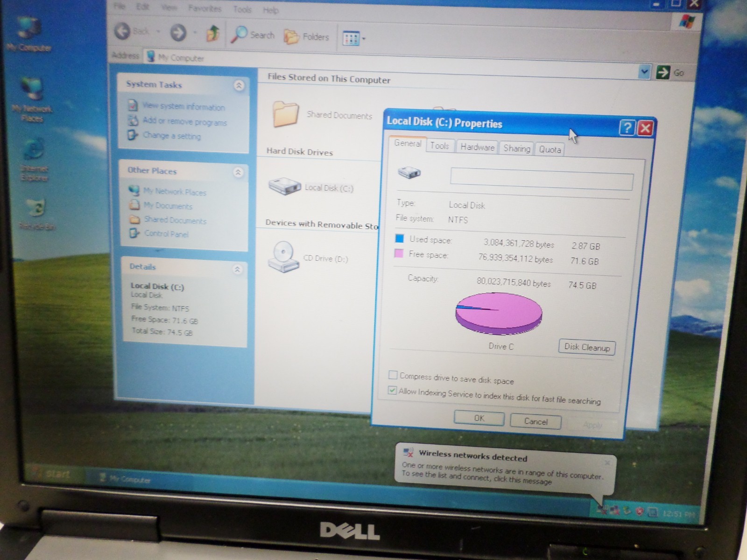Open the My Computer desktop icon
This screenshot has width=747, height=560.
(x=29, y=34)
